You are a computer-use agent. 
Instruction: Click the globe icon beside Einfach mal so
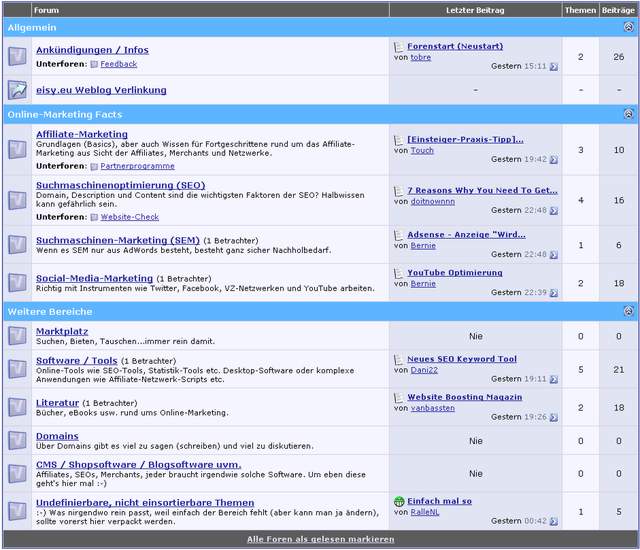click(399, 501)
